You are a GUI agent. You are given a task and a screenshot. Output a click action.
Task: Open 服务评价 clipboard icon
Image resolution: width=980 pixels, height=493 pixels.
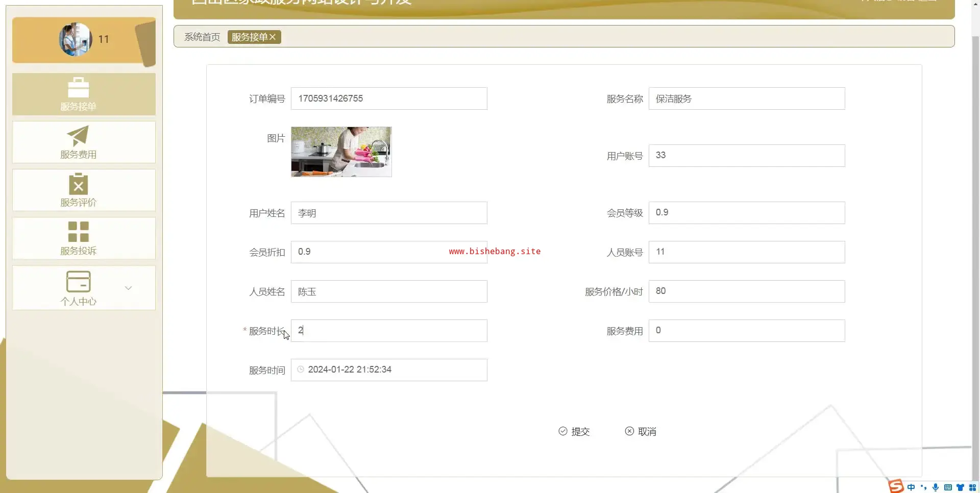[78, 184]
